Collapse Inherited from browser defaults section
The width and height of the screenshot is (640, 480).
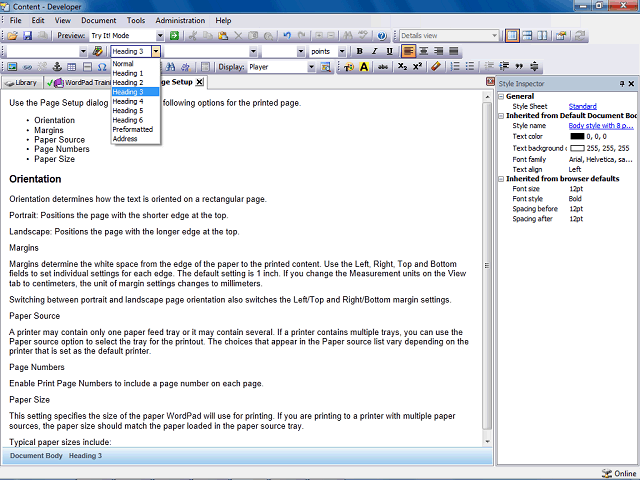click(x=501, y=179)
